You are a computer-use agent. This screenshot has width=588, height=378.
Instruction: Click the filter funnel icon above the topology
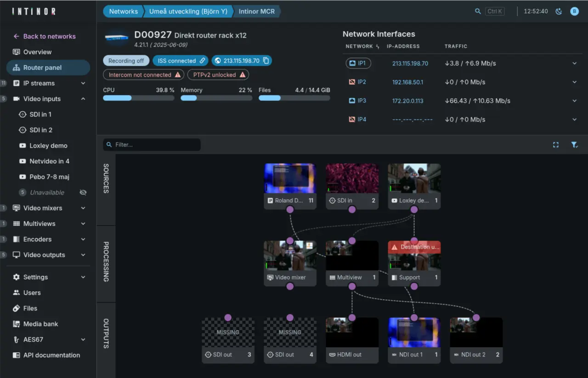coord(575,145)
